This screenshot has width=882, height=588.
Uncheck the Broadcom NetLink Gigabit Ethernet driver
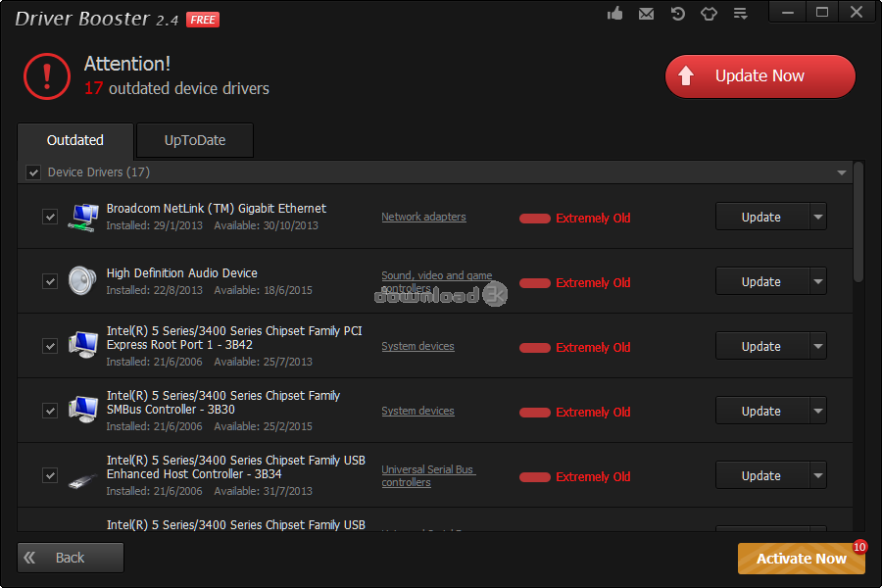50,217
